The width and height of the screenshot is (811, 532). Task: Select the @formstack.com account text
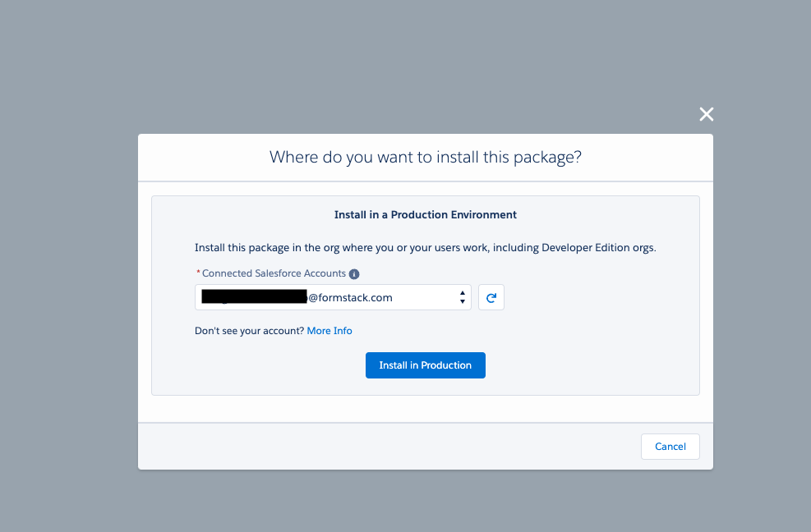pos(350,297)
